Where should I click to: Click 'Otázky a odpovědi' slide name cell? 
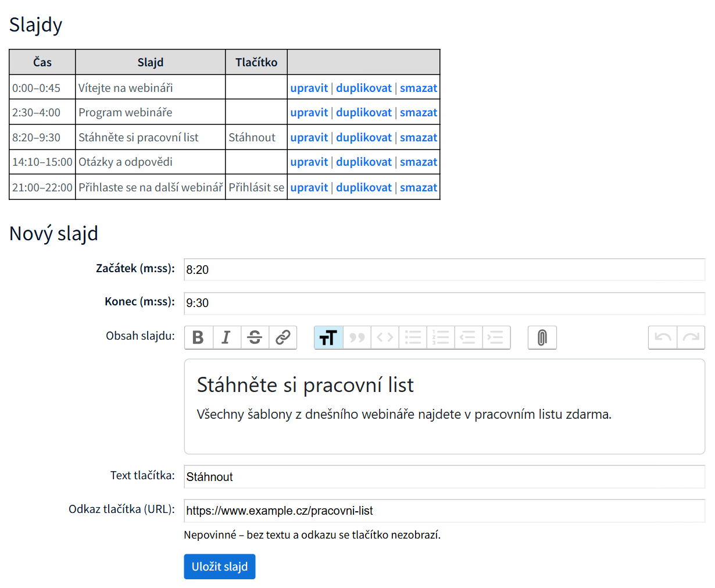point(151,162)
